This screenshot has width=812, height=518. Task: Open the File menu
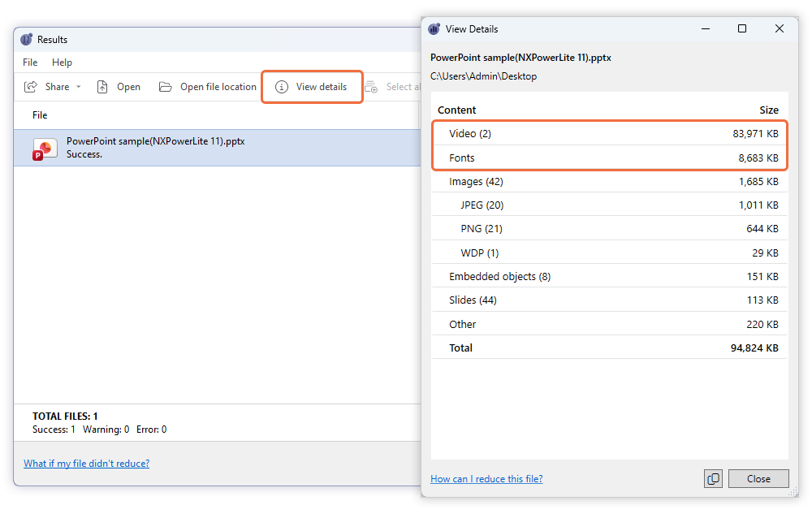pyautogui.click(x=30, y=63)
